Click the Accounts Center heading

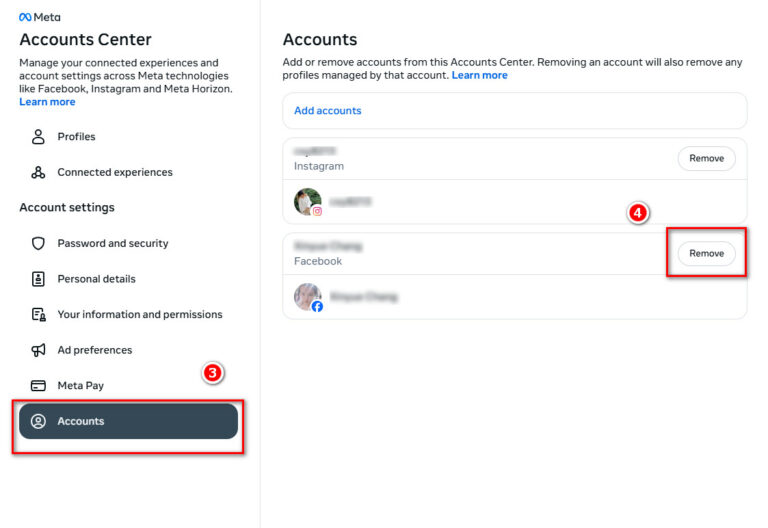85,40
